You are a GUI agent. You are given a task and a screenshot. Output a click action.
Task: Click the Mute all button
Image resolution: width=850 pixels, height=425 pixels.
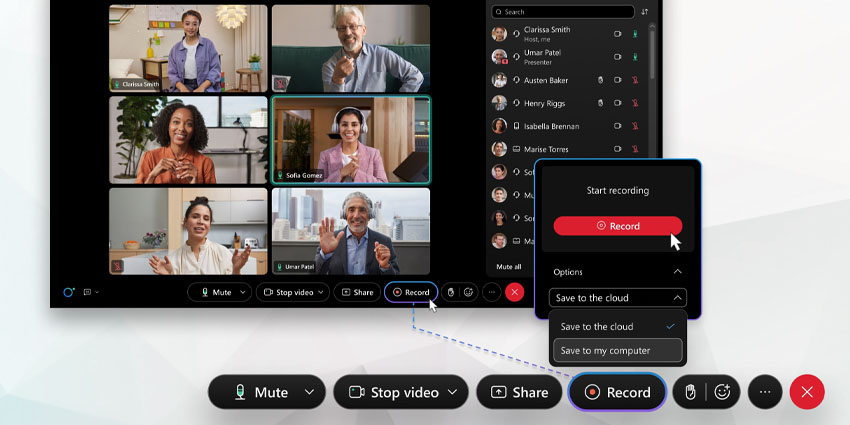(x=509, y=267)
